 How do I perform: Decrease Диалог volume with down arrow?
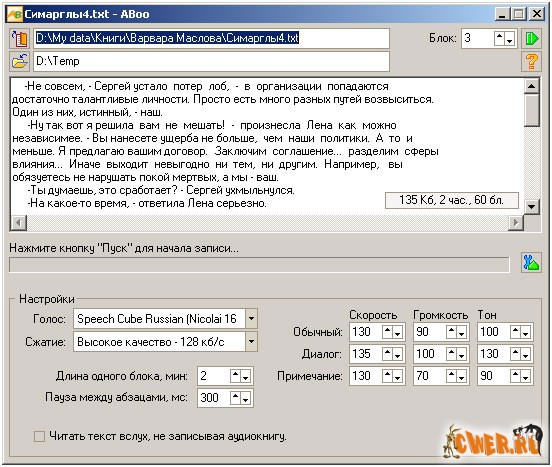462,354
